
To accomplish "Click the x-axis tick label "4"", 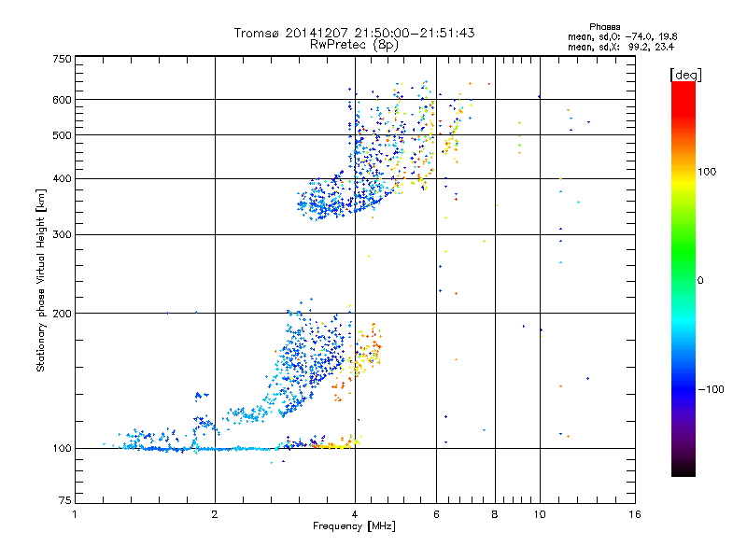I will 355,514.
